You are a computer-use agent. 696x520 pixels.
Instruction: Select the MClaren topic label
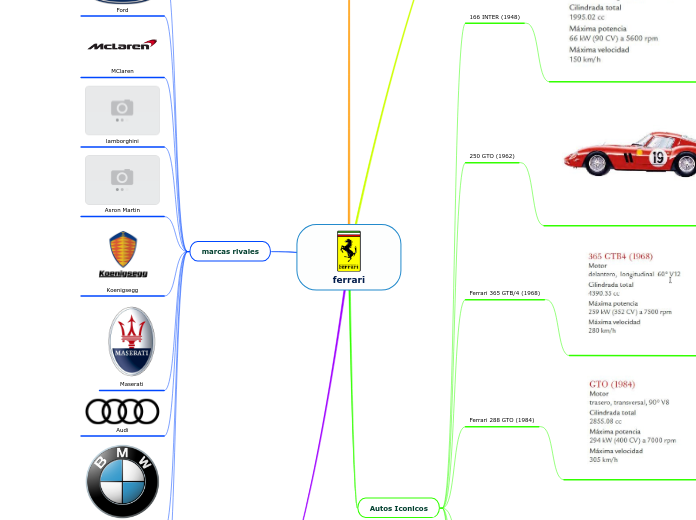coord(122,71)
